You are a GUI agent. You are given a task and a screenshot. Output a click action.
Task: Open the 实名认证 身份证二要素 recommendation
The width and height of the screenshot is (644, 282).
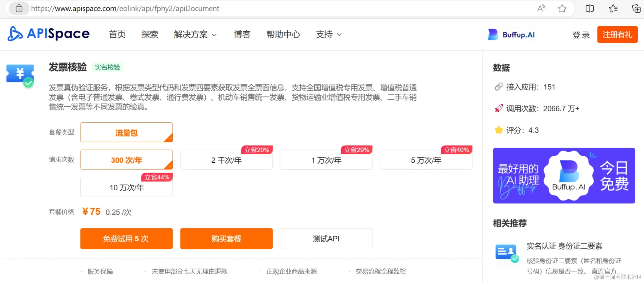(564, 246)
